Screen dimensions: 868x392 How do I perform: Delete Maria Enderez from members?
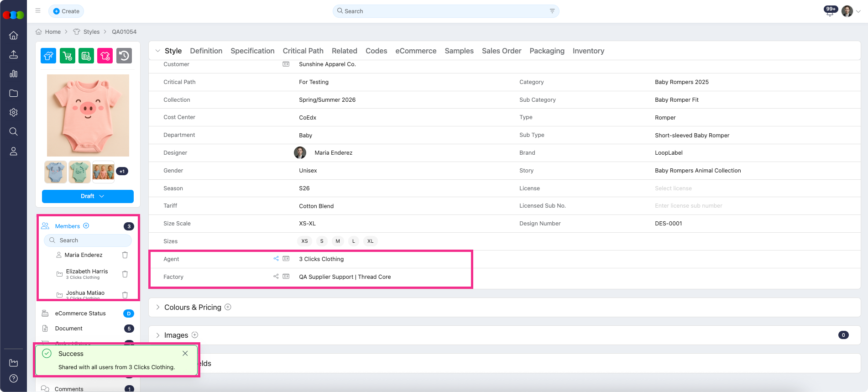125,255
